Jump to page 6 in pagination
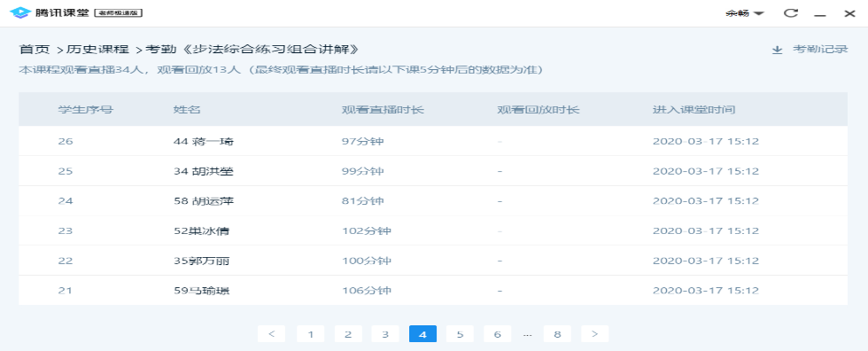 point(497,334)
